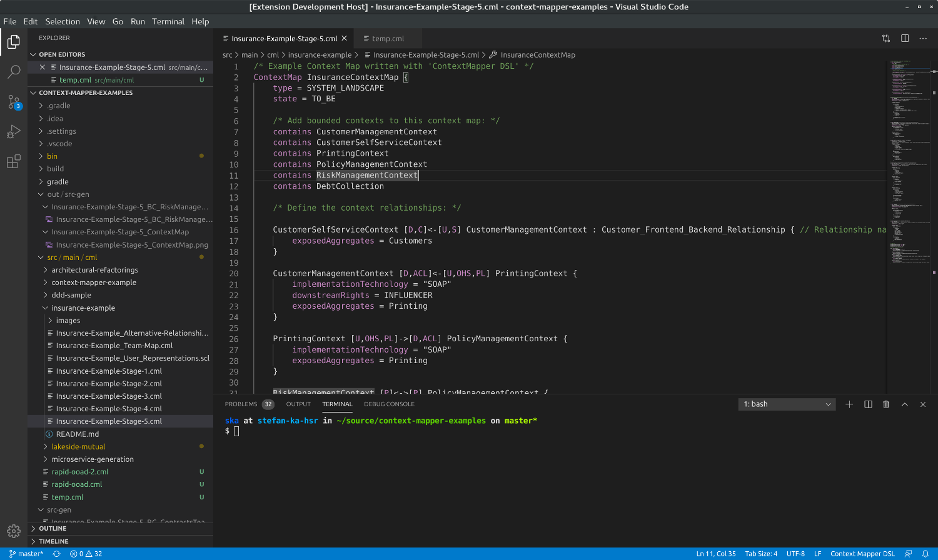Toggle maximized panel size with the chevron

pos(904,404)
